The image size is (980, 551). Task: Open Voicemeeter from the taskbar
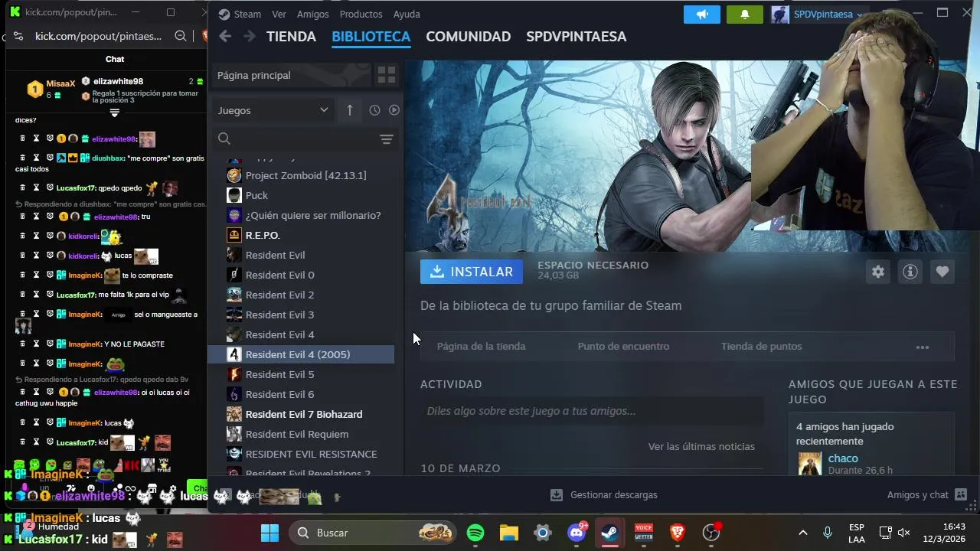pyautogui.click(x=644, y=533)
